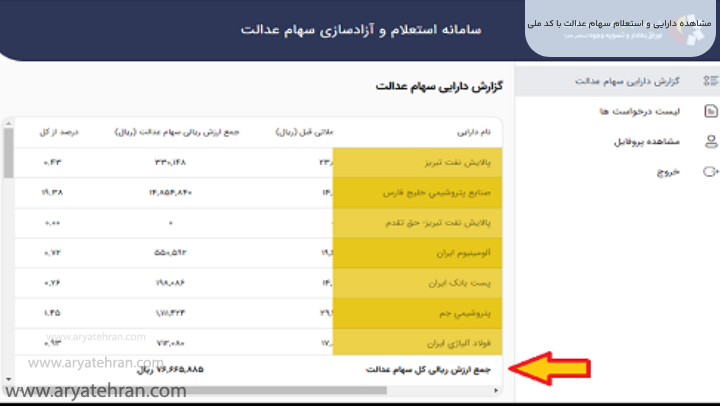Click the vertical scrollbar up arrow
The image size is (720, 406).
pos(8,124)
